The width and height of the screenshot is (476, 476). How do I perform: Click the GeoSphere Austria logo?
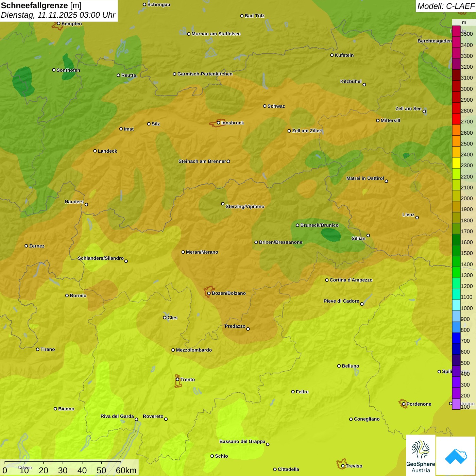421,455
